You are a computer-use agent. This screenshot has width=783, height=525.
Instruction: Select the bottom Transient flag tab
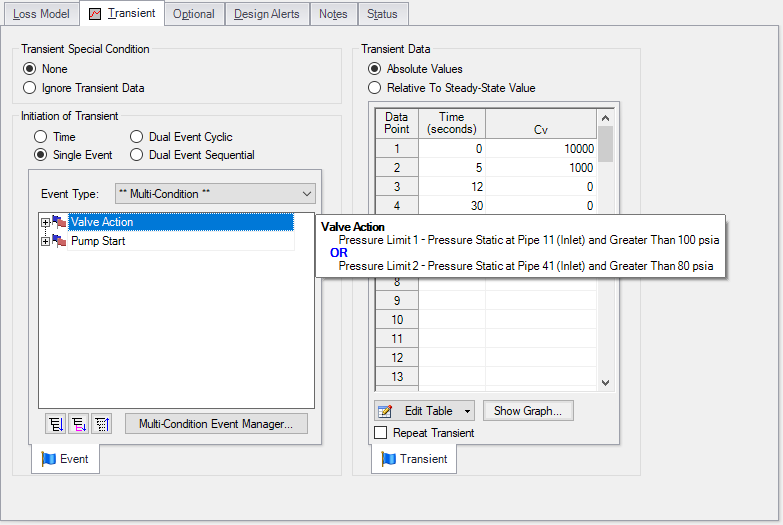[414, 459]
